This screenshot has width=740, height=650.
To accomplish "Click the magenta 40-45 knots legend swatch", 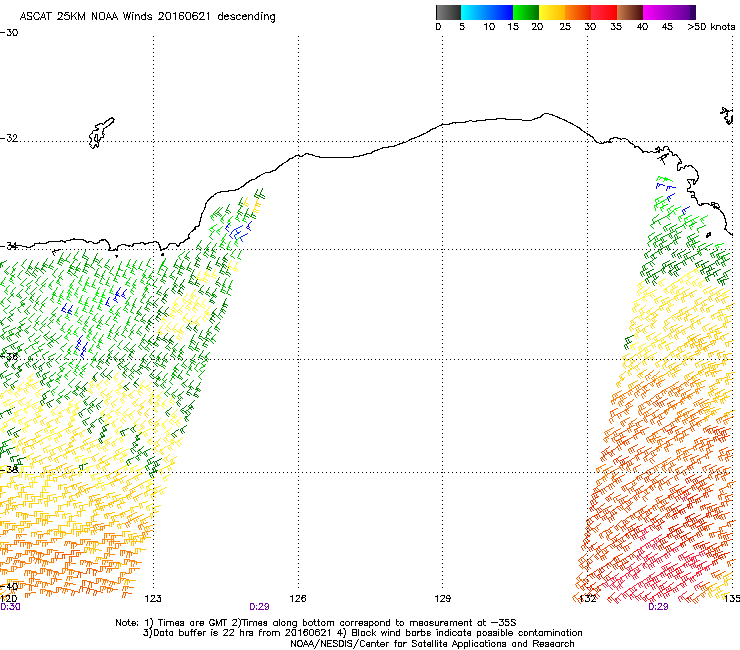I will [656, 12].
